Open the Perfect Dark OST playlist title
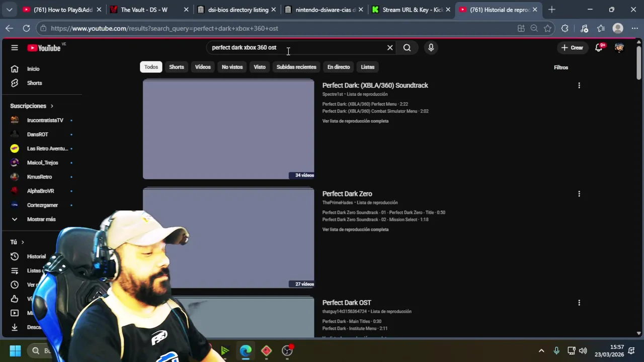Image resolution: width=644 pixels, height=362 pixels. pos(347,303)
